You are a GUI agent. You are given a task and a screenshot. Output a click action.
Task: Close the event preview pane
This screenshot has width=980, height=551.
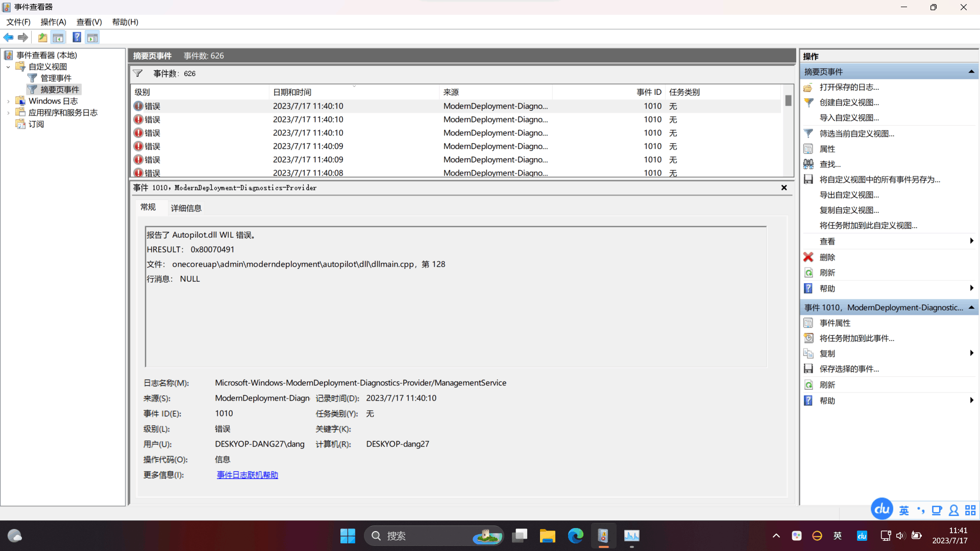pos(784,188)
